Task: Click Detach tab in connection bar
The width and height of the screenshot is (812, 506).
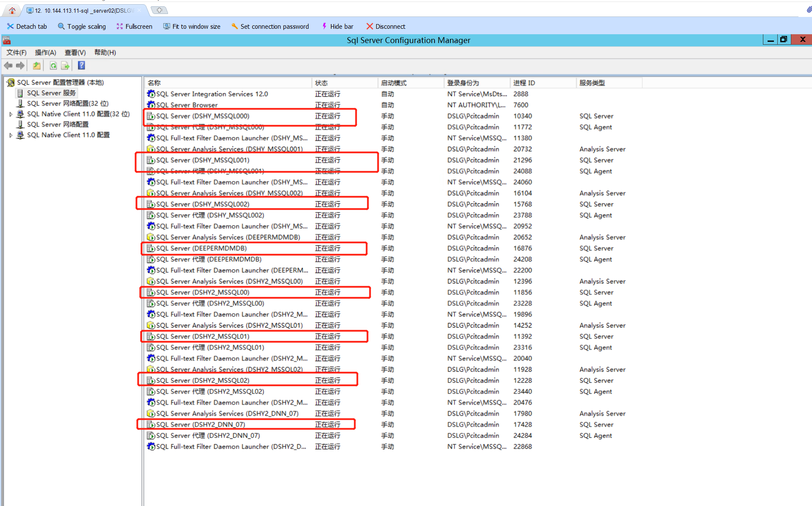Action: point(27,26)
